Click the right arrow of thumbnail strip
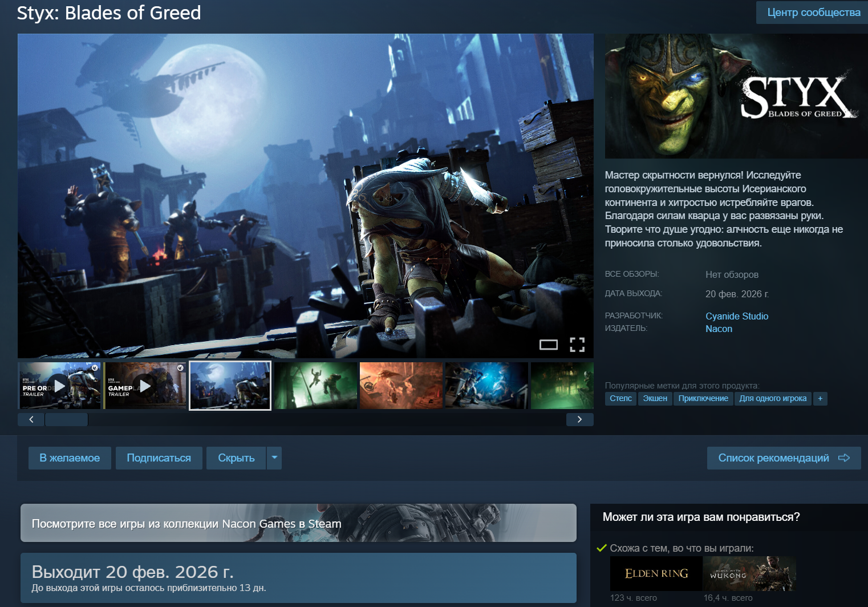868x607 pixels. [x=580, y=419]
